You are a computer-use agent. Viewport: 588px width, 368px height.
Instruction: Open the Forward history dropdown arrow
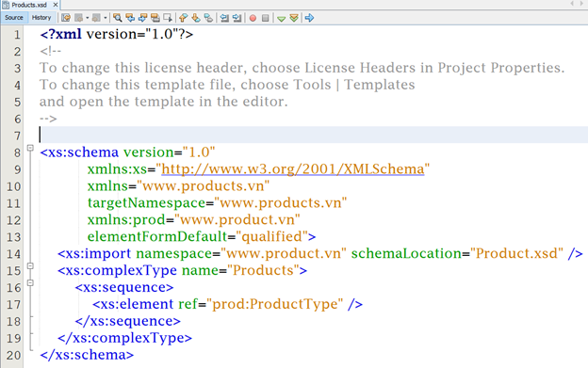106,18
